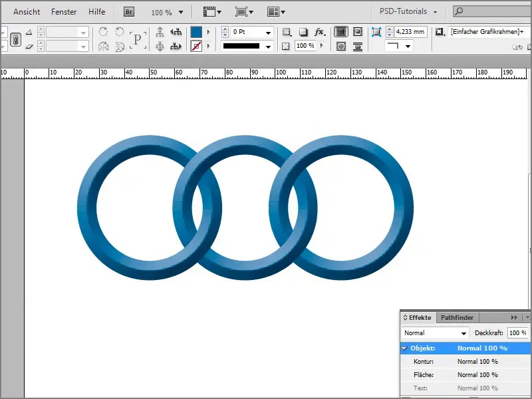Select the jump object text wrap icon
The width and height of the screenshot is (532, 399).
(x=358, y=46)
